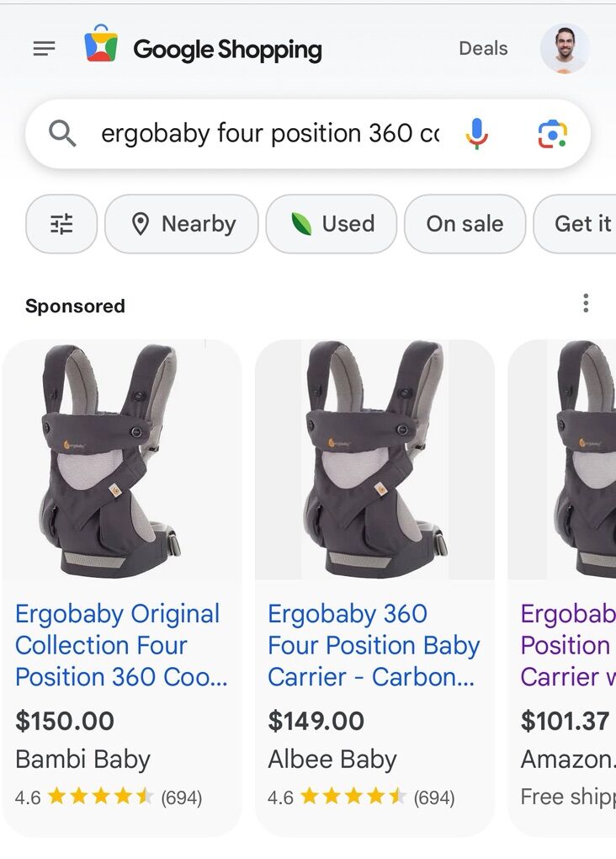The height and width of the screenshot is (859, 616).
Task: Click the Amazon listing carrier image
Action: [x=572, y=460]
